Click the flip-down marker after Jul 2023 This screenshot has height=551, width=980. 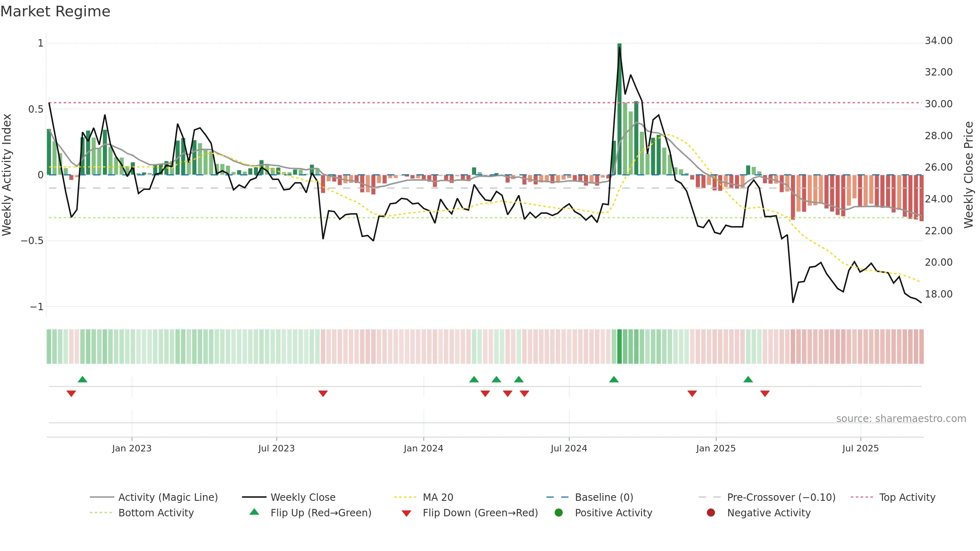323,393
